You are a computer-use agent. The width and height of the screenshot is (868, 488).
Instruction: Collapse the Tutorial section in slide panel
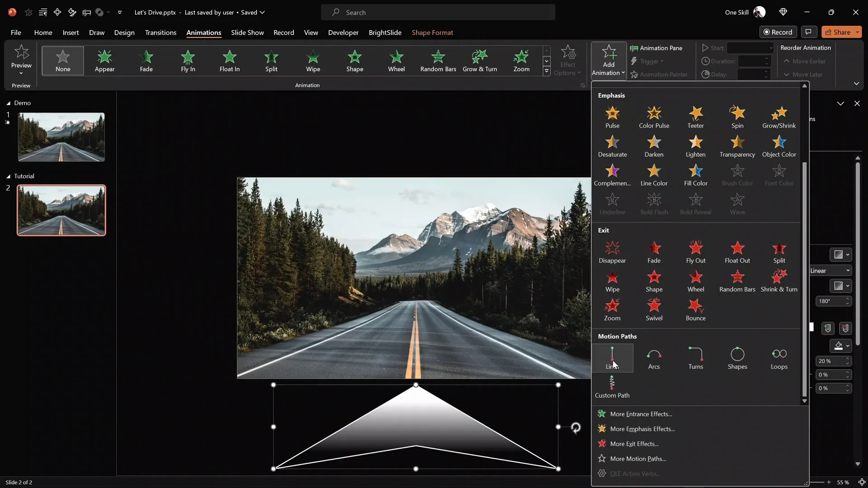pos(8,177)
